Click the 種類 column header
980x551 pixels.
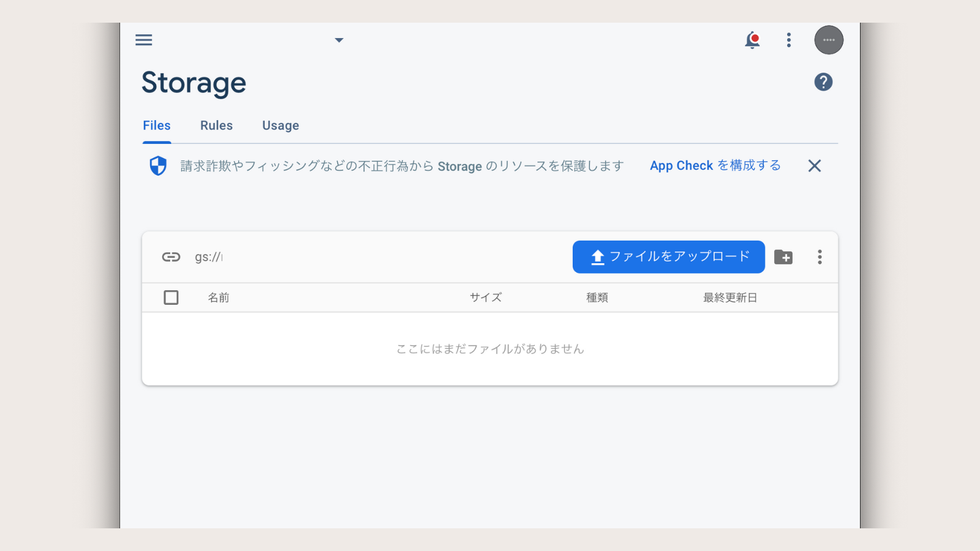(x=597, y=298)
